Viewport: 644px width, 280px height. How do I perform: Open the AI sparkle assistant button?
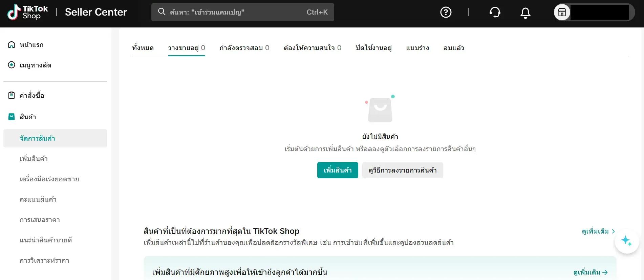click(x=627, y=241)
